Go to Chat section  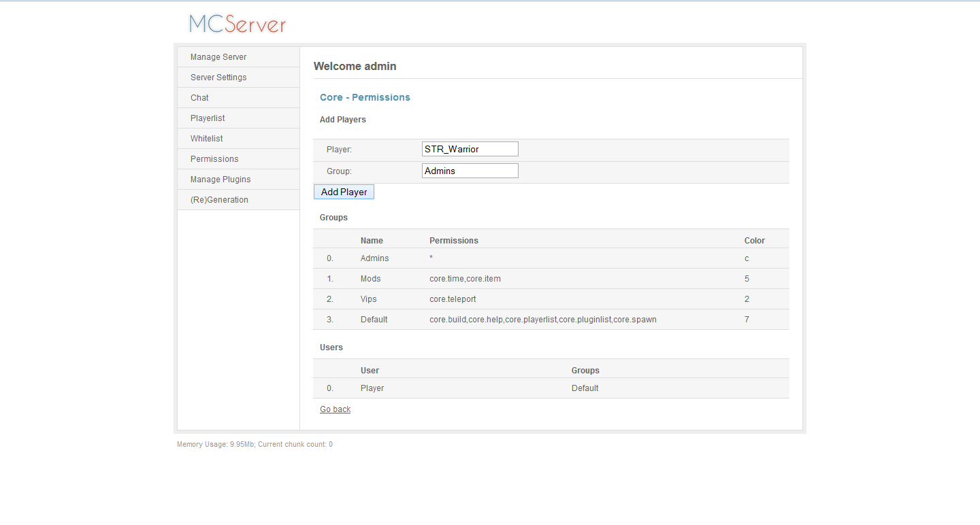pyautogui.click(x=199, y=98)
